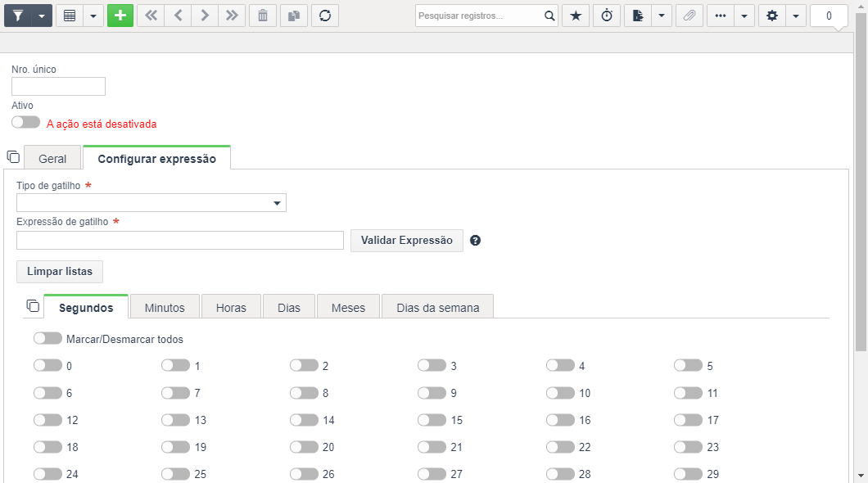Toggle Marcar/Desmarcar todos switch
868x483 pixels.
pyautogui.click(x=47, y=338)
